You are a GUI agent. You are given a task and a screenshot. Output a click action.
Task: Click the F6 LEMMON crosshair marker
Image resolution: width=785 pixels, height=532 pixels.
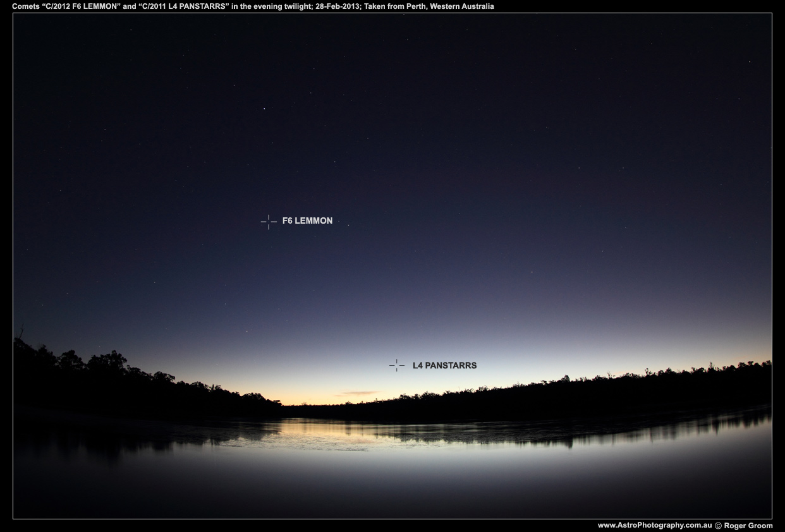coord(269,222)
